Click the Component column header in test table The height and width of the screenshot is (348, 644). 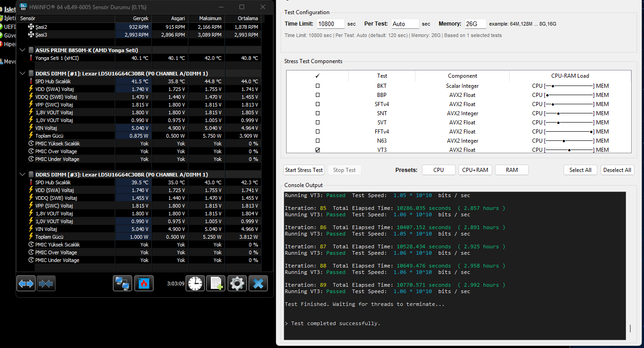tap(462, 76)
